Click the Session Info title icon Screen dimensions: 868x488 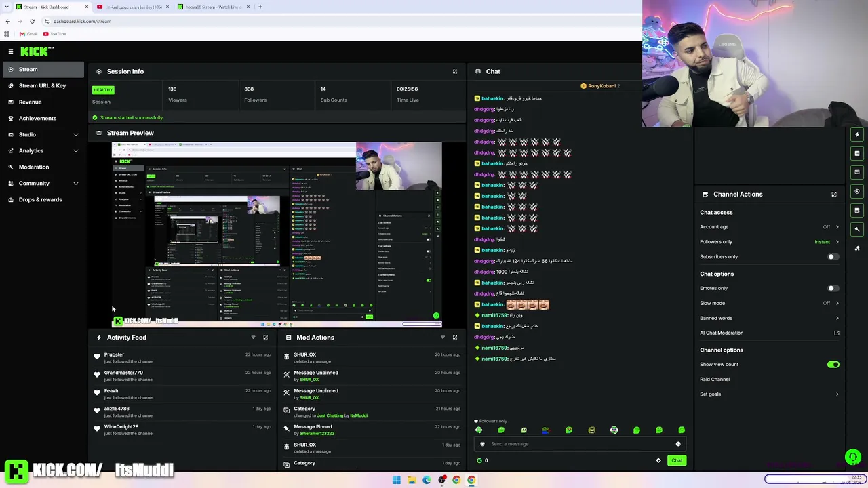tap(99, 71)
